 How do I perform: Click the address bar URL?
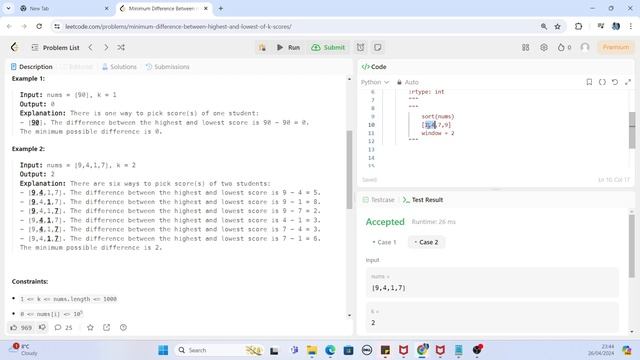click(178, 27)
